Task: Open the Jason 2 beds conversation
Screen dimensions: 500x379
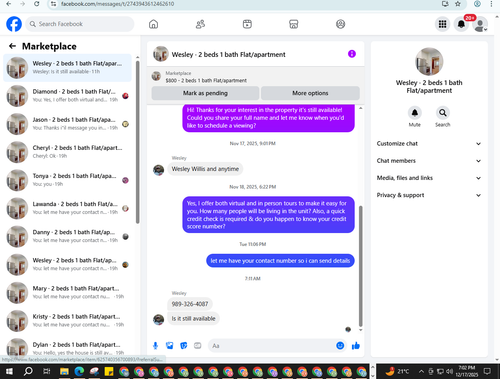Action: [67, 124]
